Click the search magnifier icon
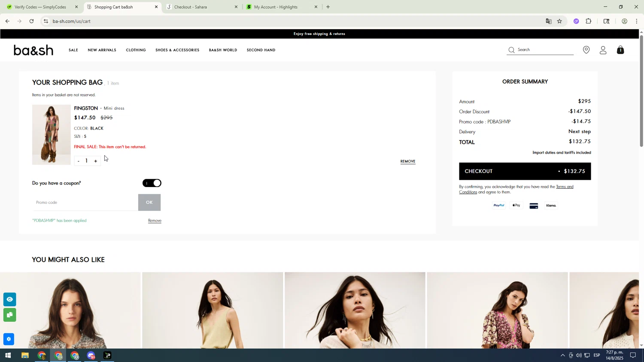644x362 pixels. click(511, 50)
